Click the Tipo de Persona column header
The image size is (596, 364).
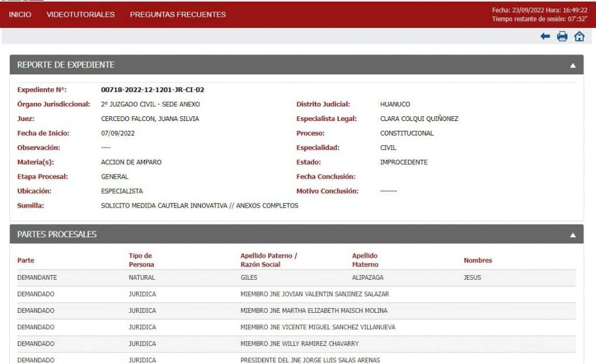coord(141,260)
